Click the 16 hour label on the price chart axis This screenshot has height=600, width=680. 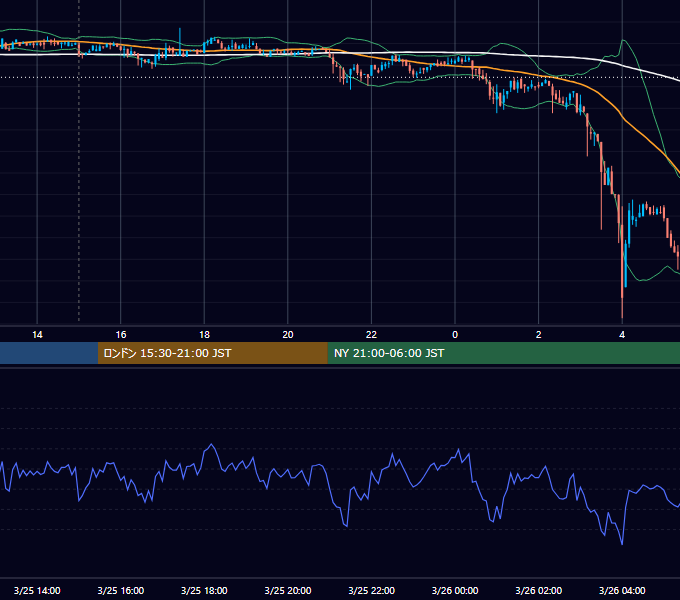[x=121, y=335]
